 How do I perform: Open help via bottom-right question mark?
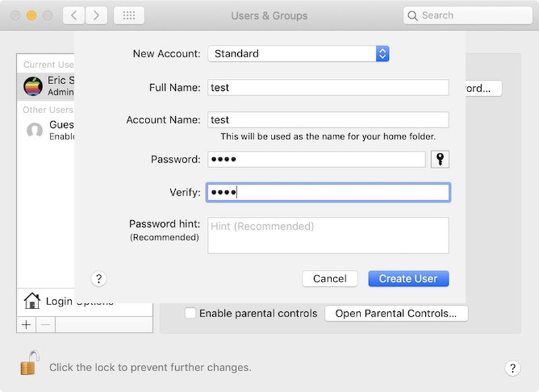point(514,367)
